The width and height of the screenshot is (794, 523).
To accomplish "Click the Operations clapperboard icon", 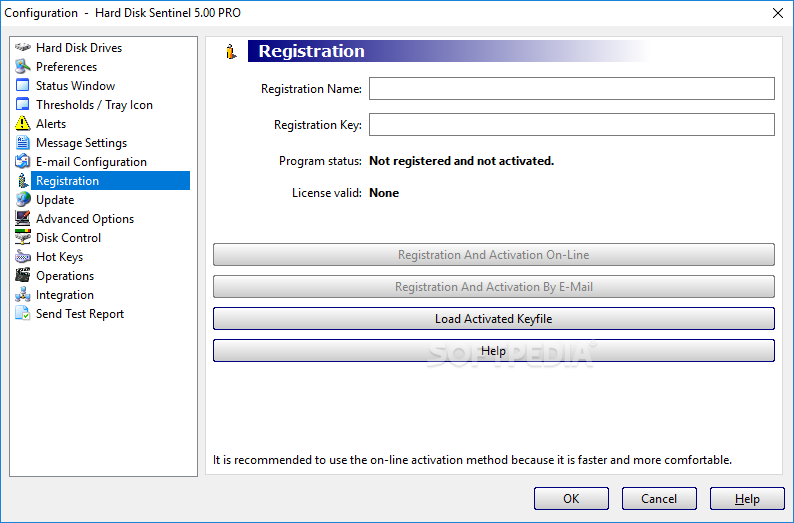I will pyautogui.click(x=23, y=275).
